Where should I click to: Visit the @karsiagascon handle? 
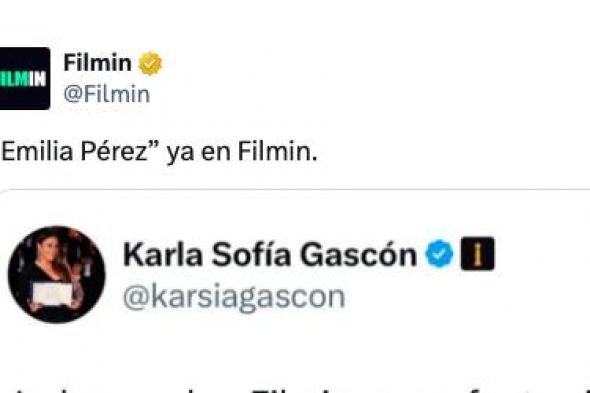click(x=234, y=298)
